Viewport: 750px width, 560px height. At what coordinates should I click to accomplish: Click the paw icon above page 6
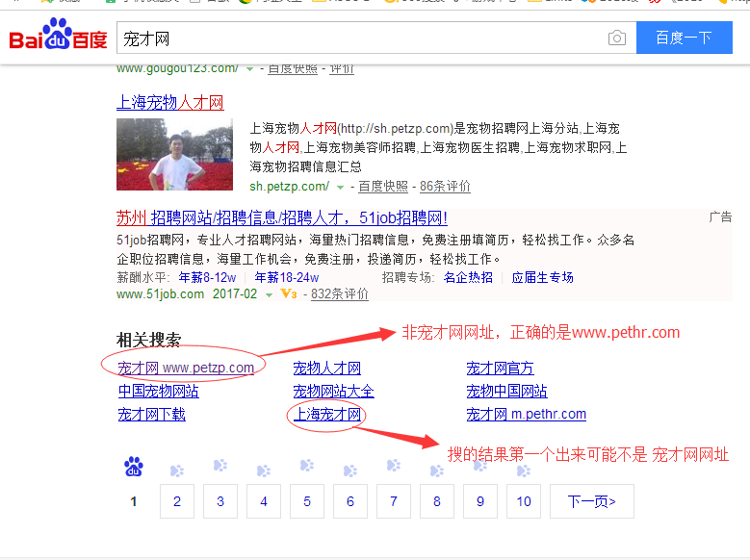click(x=350, y=471)
